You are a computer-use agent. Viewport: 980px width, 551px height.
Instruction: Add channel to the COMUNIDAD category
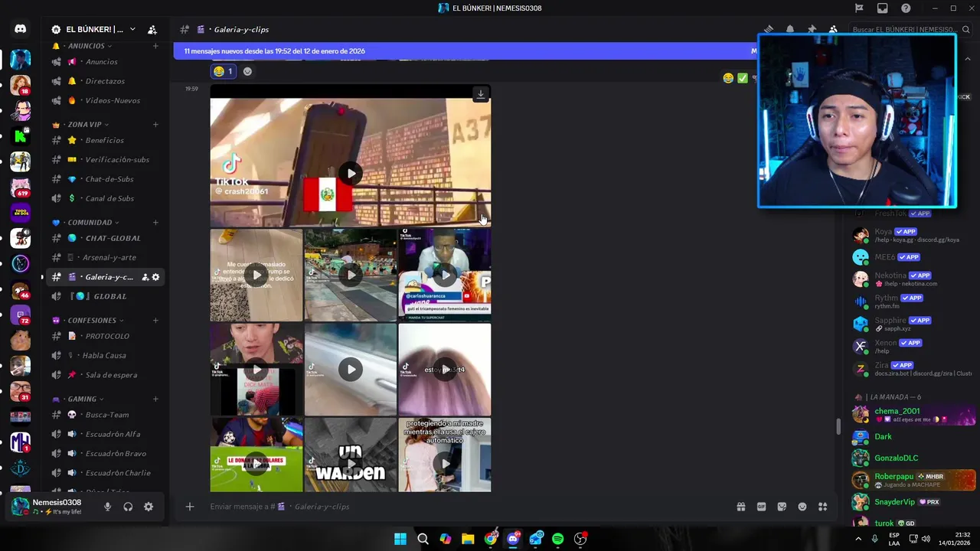[155, 223]
